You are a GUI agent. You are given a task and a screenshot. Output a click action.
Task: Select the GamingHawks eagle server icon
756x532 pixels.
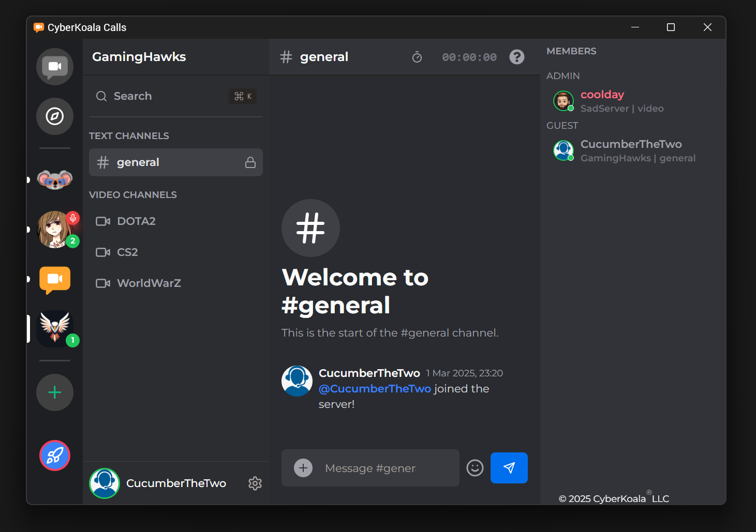(x=53, y=328)
